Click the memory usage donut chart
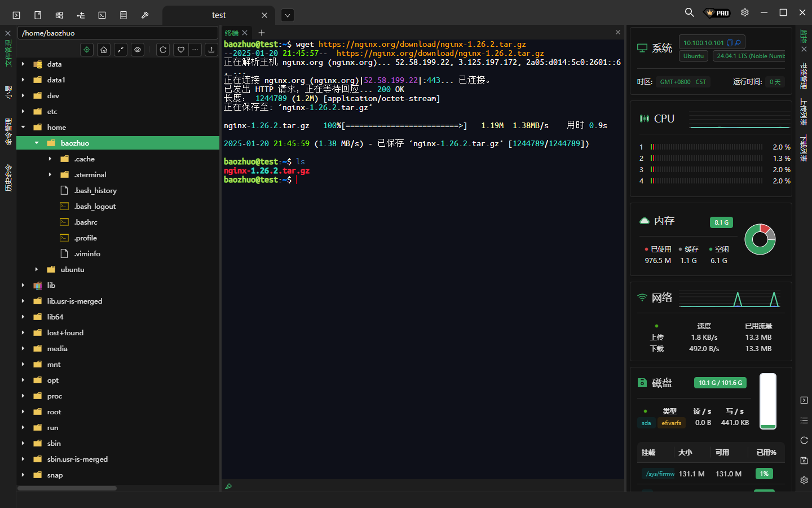Viewport: 812px width, 508px height. [760, 239]
